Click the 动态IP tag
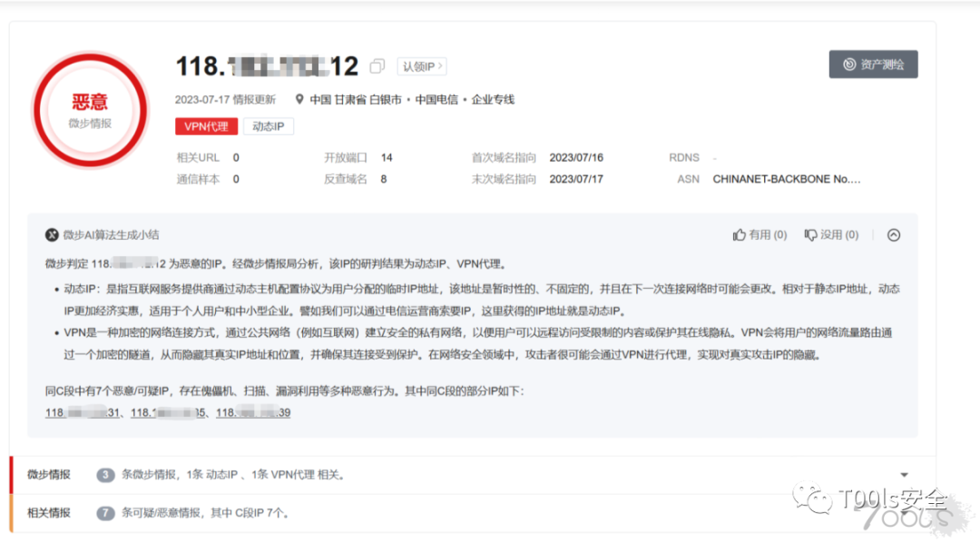 [269, 126]
